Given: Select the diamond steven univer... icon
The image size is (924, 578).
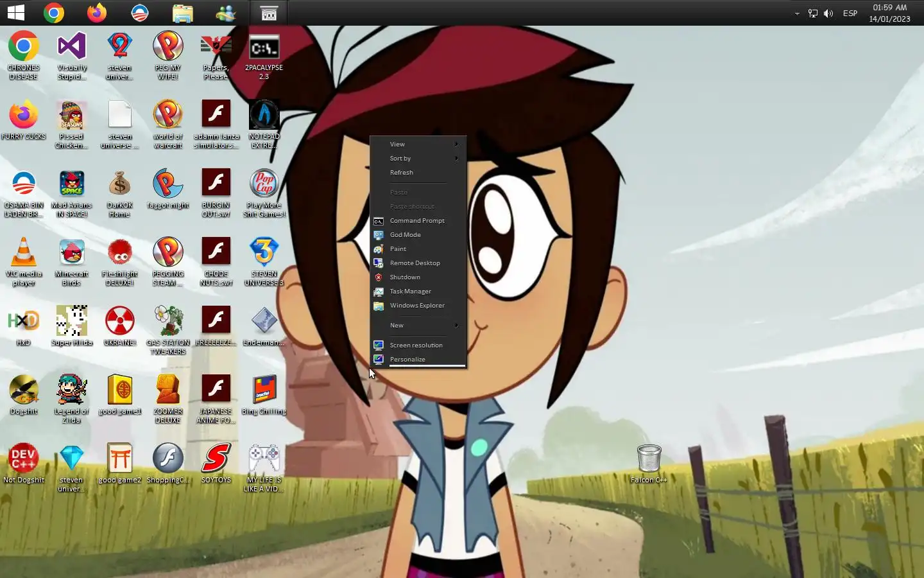Looking at the screenshot, I should [x=71, y=468].
